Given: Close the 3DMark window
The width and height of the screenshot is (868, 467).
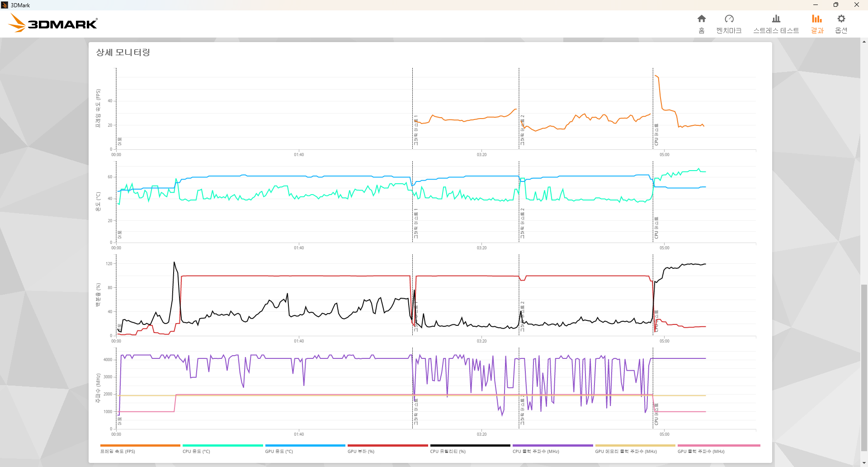Looking at the screenshot, I should (856, 5).
